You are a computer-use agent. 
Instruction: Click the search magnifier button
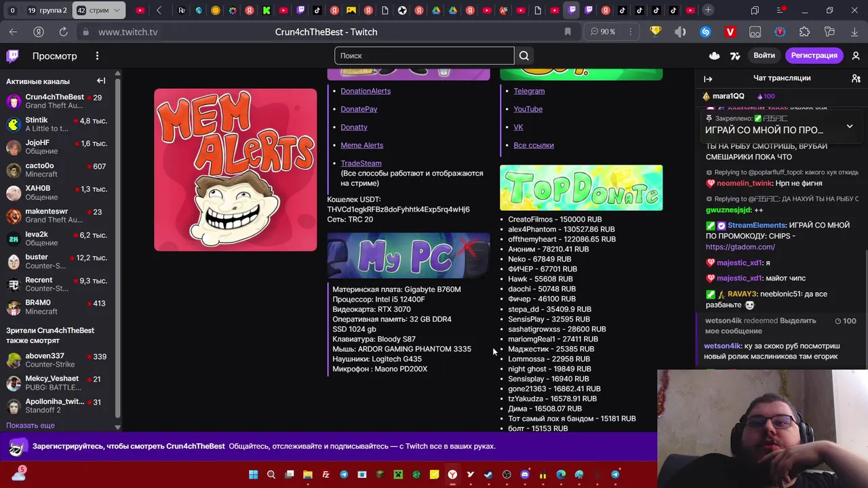click(x=524, y=56)
